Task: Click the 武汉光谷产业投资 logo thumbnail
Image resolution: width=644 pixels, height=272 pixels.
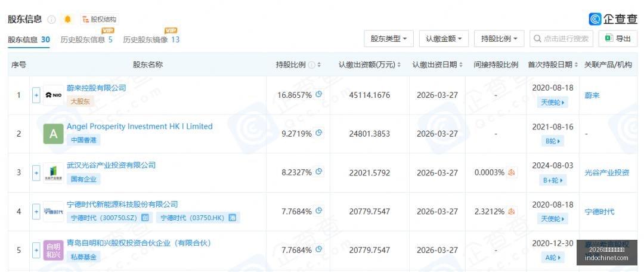Action: 54,172
